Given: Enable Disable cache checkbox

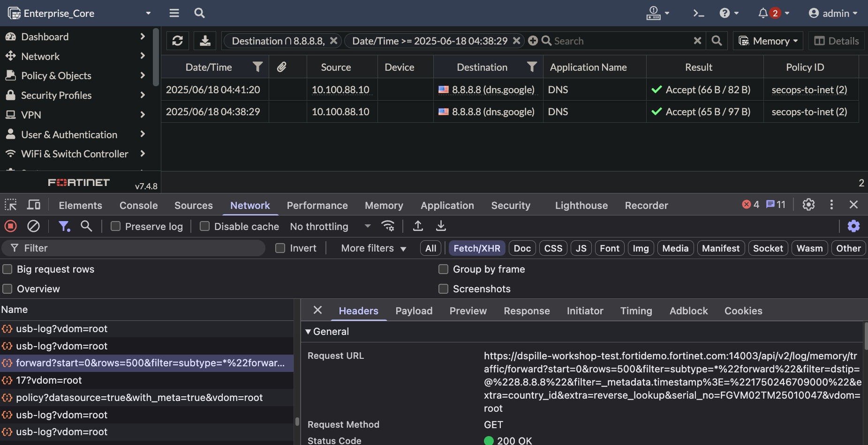Looking at the screenshot, I should click(x=204, y=226).
